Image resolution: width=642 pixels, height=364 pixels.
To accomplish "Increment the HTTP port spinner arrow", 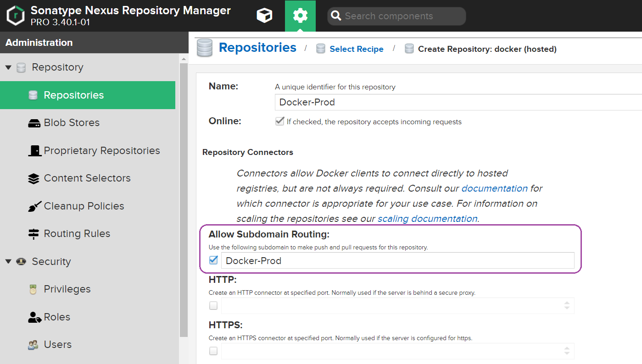I will pos(567,303).
